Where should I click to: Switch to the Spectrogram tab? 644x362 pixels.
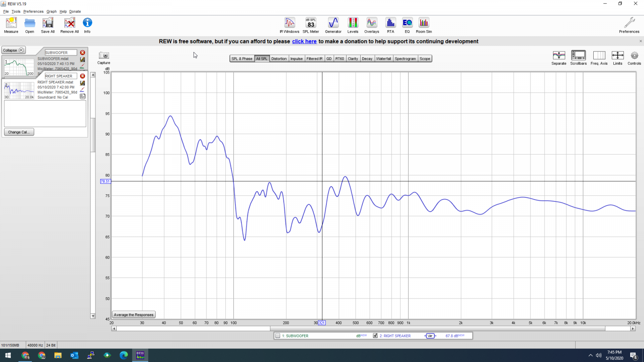click(405, 59)
